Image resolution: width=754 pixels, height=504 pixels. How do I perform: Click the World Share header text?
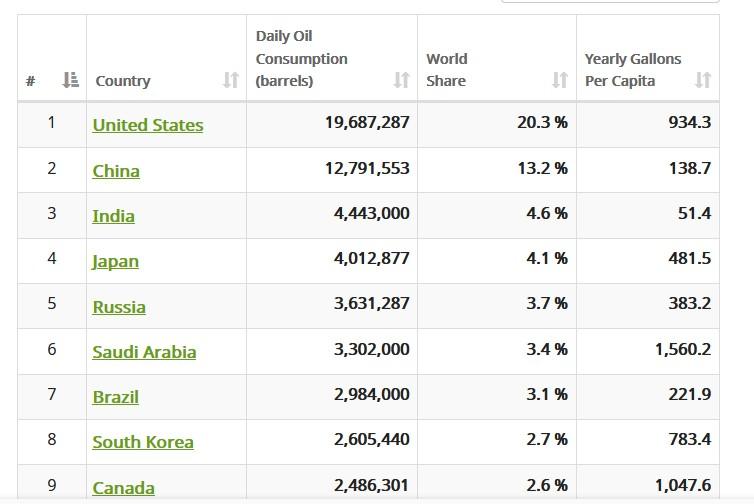(447, 70)
